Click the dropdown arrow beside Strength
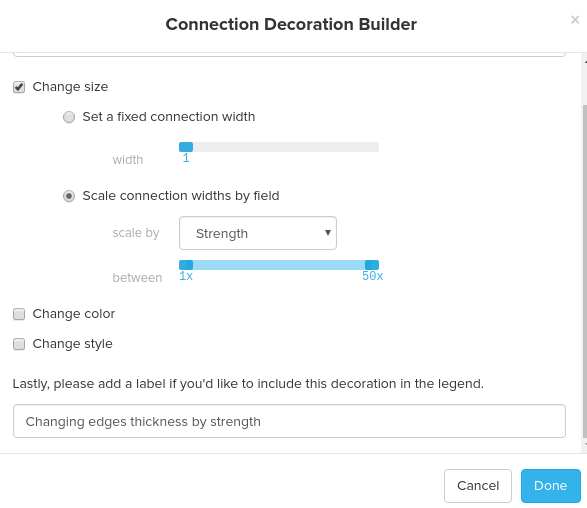This screenshot has width=587, height=508. 328,233
